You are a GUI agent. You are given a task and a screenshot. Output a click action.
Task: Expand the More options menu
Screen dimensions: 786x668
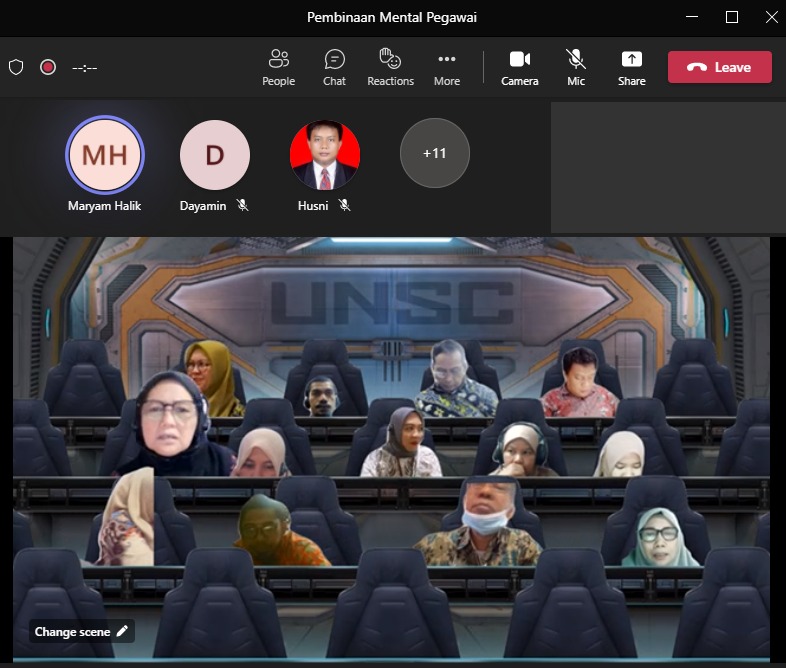click(x=446, y=67)
